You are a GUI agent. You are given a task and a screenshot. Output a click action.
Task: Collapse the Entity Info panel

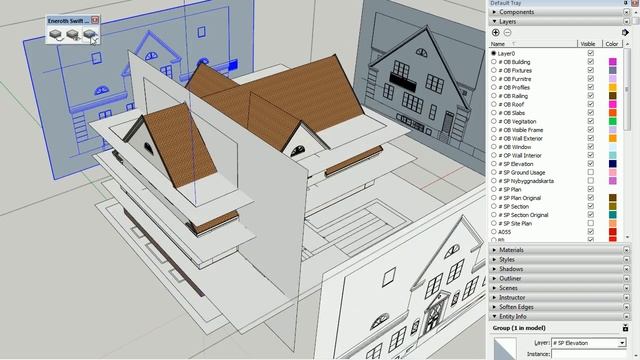494,316
